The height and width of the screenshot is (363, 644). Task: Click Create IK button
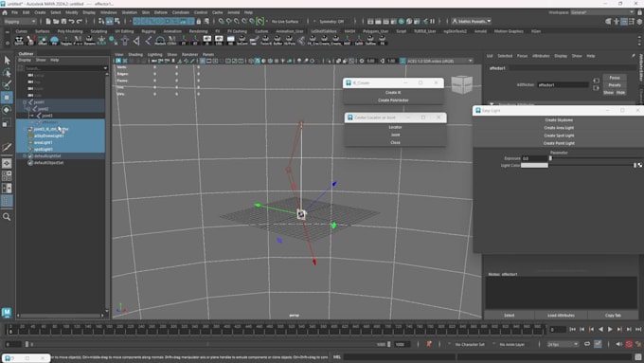393,93
